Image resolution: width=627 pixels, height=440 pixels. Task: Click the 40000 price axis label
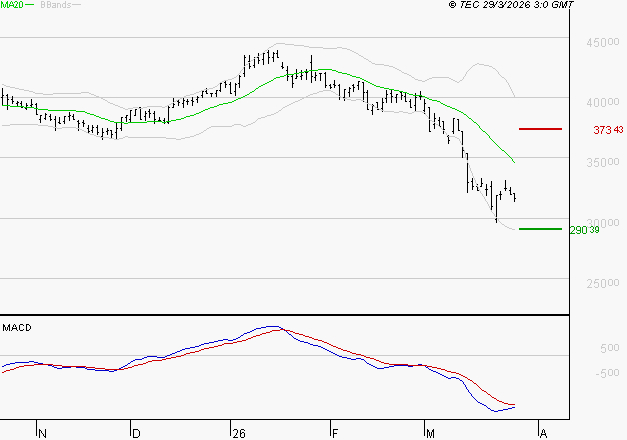tap(603, 102)
